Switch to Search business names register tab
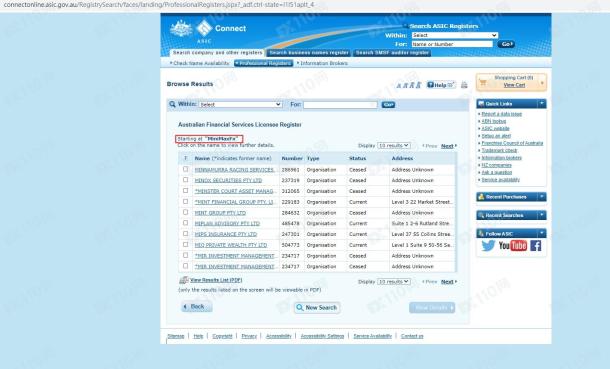 pos(309,52)
